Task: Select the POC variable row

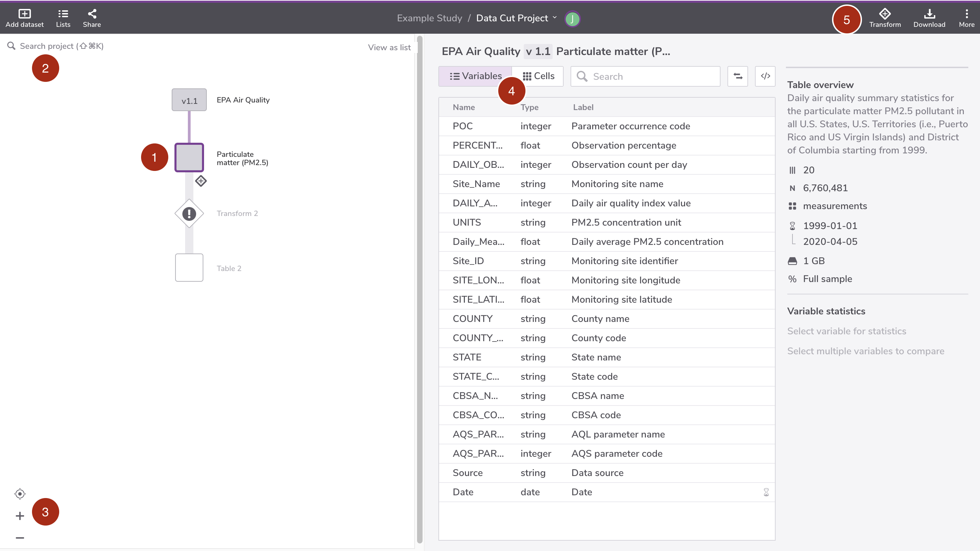Action: (x=607, y=126)
